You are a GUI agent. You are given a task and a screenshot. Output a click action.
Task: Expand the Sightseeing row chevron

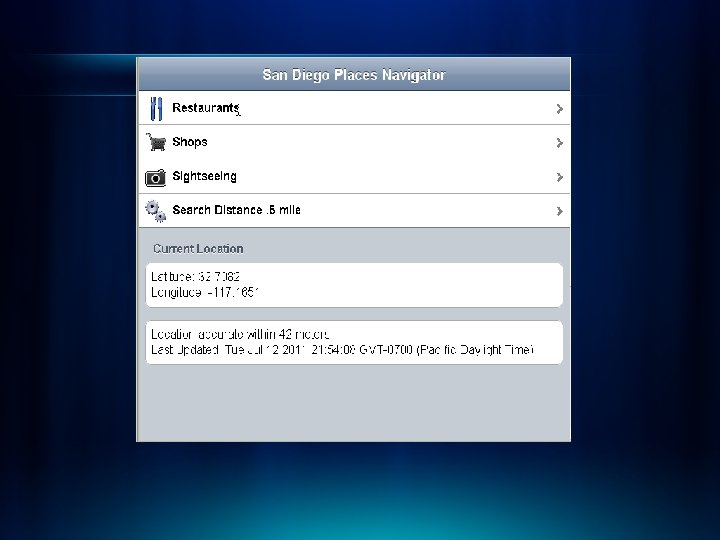[559, 177]
